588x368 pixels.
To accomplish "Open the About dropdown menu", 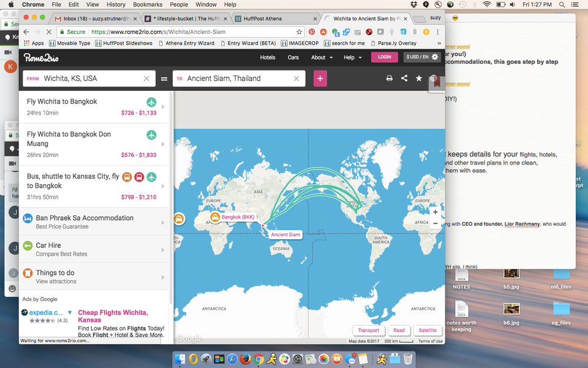I will click(322, 58).
